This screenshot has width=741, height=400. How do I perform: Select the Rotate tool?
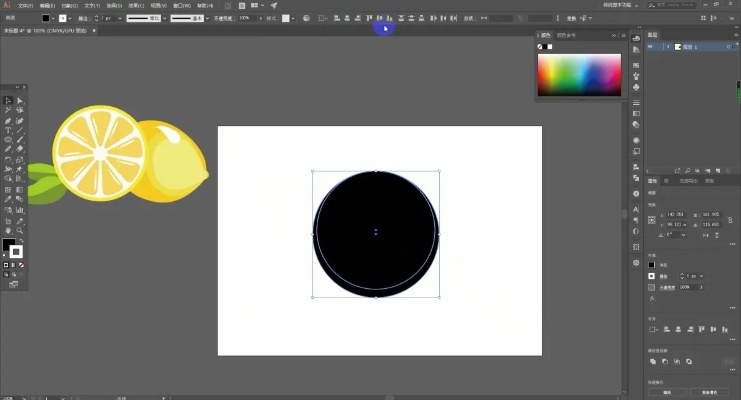click(8, 160)
